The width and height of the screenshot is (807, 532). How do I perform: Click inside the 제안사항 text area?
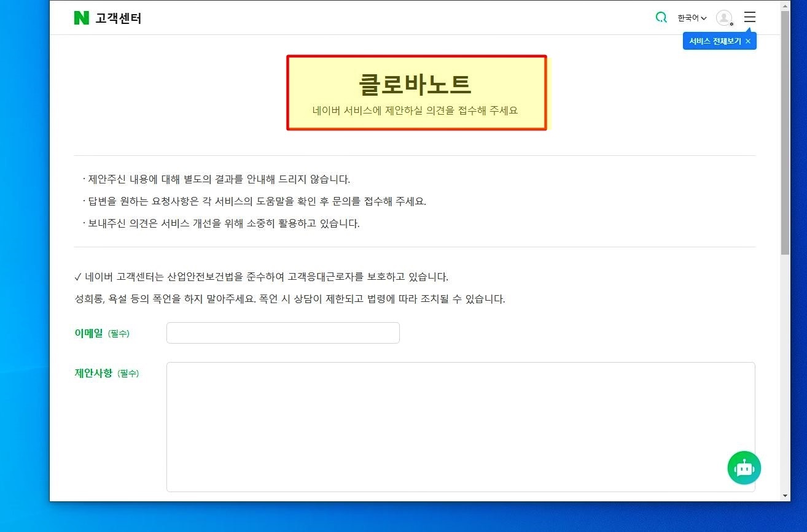[x=461, y=427]
